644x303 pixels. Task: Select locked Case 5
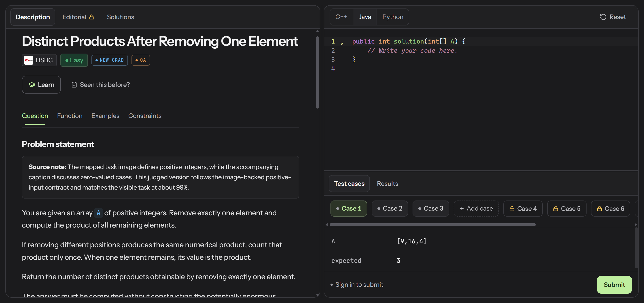(x=567, y=208)
